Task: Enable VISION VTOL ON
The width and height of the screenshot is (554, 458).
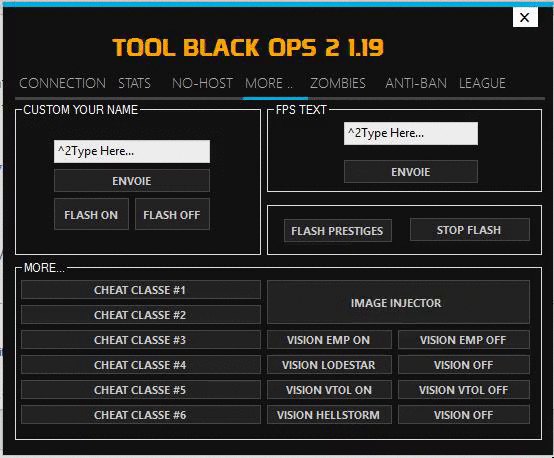Action: pyautogui.click(x=329, y=390)
